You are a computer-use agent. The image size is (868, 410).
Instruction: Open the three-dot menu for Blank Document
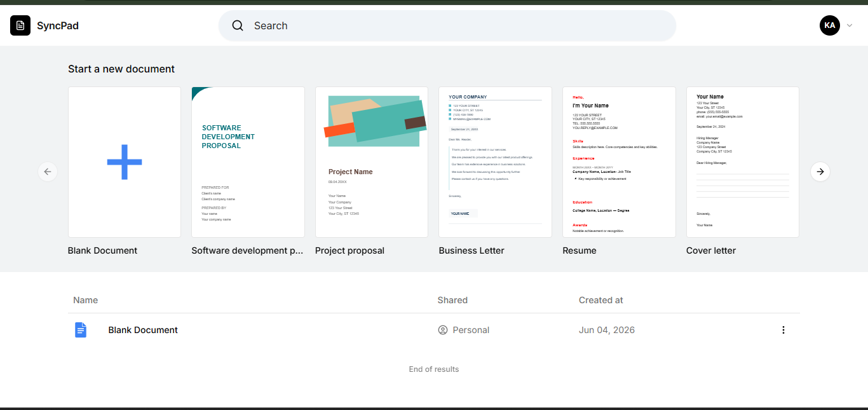coord(783,330)
